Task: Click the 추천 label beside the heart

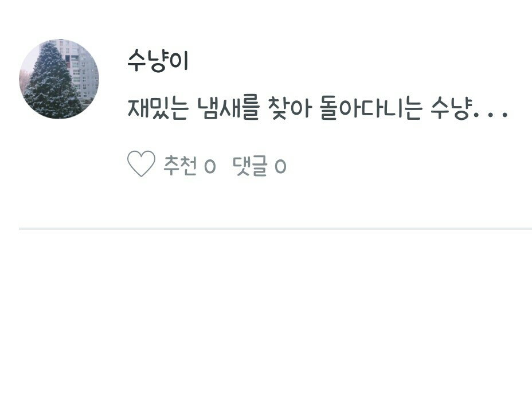Action: pyautogui.click(x=180, y=166)
